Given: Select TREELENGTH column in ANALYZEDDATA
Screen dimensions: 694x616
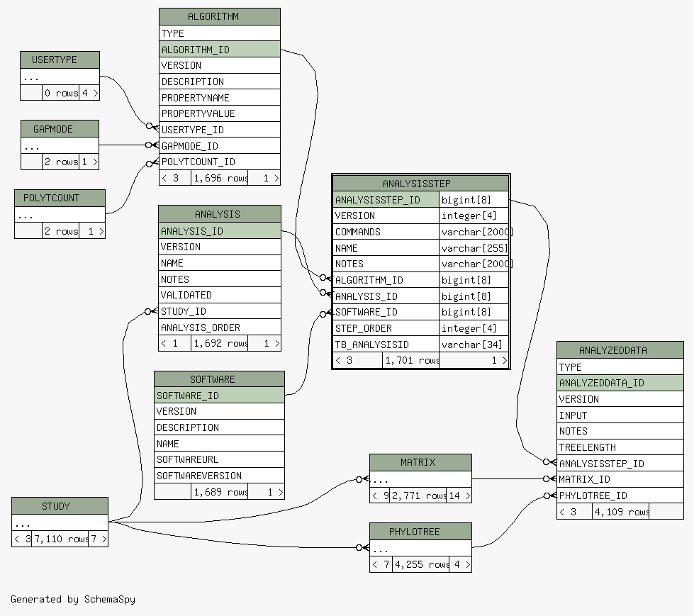Looking at the screenshot, I should (620, 447).
